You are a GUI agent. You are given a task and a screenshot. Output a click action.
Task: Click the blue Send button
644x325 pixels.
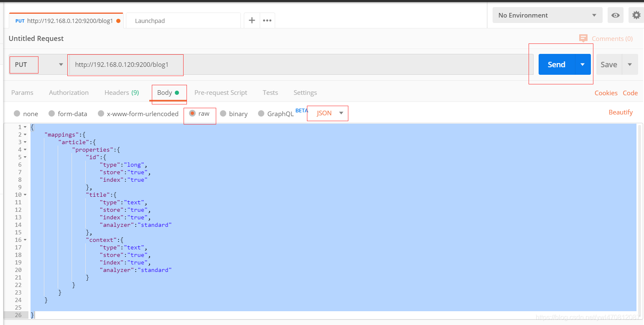coord(556,65)
